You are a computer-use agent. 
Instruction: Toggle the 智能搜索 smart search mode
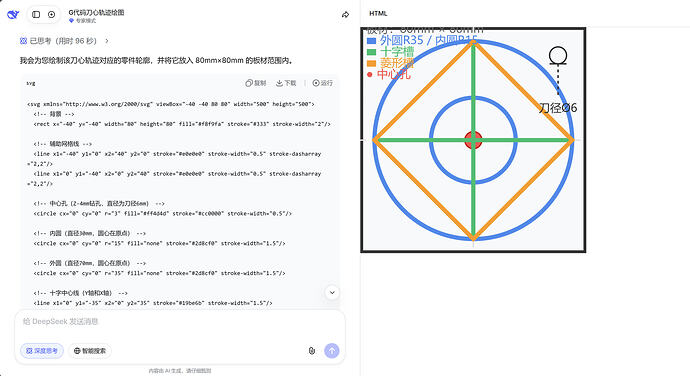pos(90,351)
